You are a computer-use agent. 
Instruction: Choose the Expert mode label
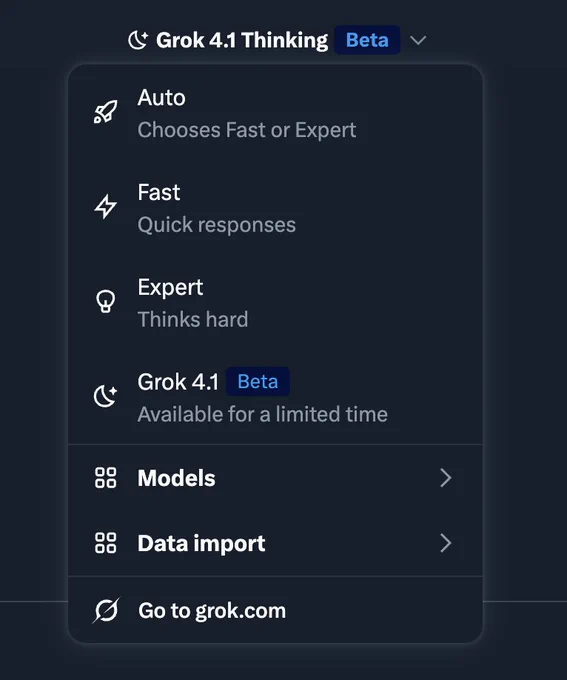(x=170, y=287)
